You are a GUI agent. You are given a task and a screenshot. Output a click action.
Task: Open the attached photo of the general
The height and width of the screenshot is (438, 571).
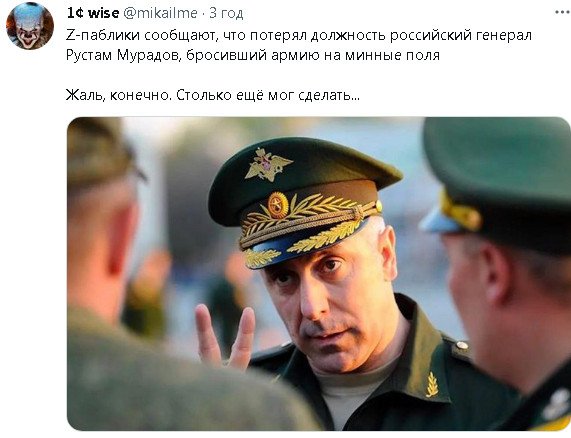(318, 274)
